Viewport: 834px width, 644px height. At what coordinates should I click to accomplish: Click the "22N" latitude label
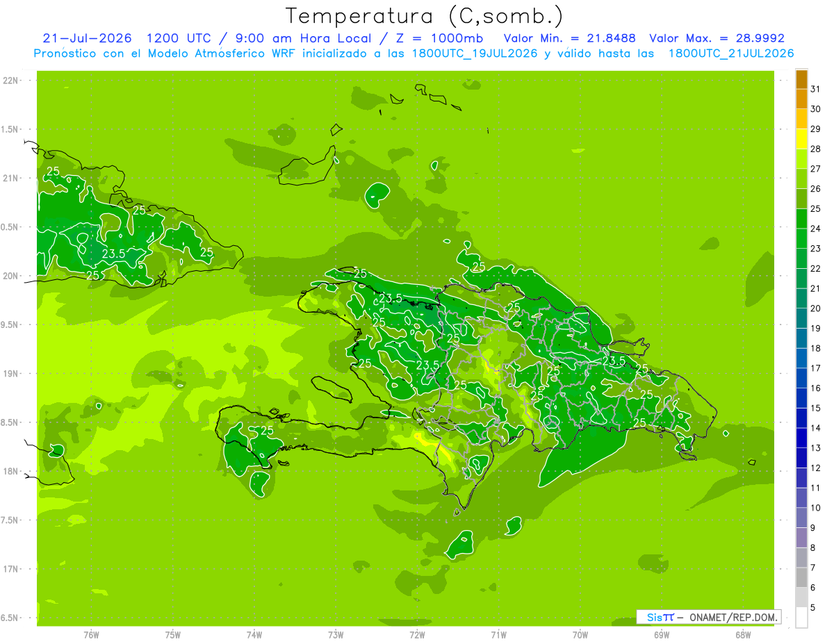10,81
